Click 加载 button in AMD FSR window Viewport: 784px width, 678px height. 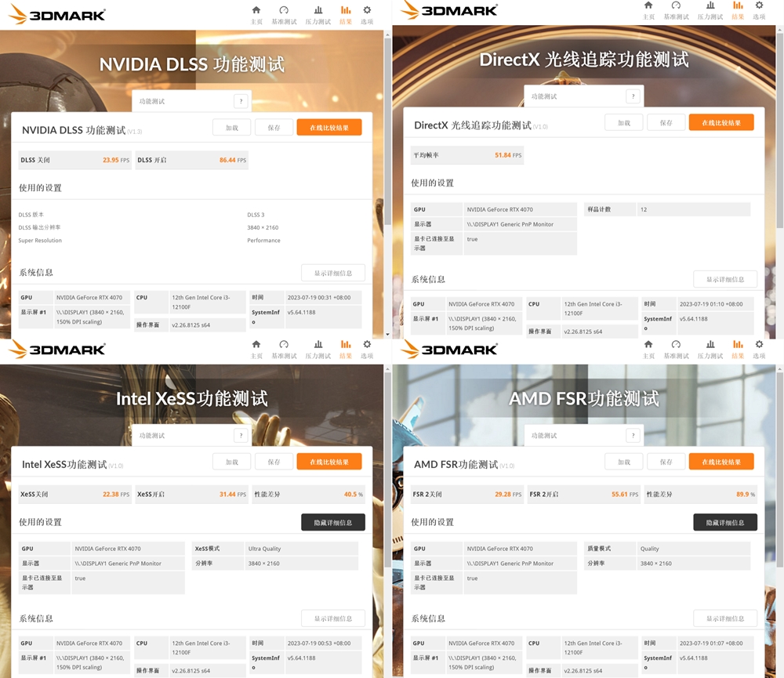pos(623,462)
